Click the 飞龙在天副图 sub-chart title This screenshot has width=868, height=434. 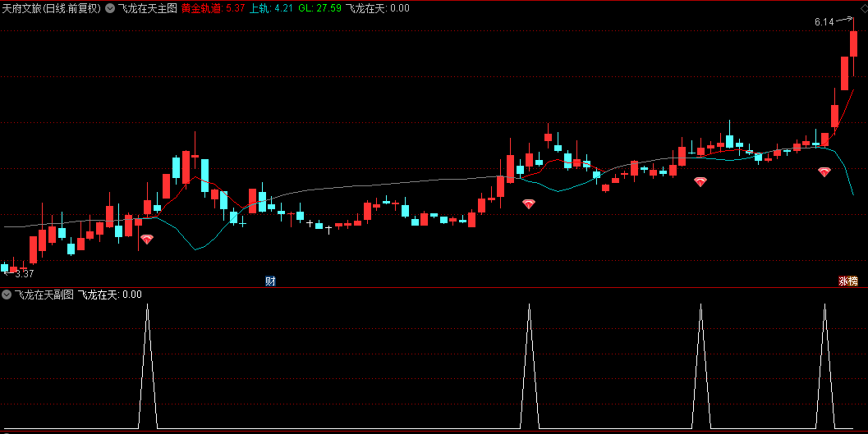tap(44, 295)
